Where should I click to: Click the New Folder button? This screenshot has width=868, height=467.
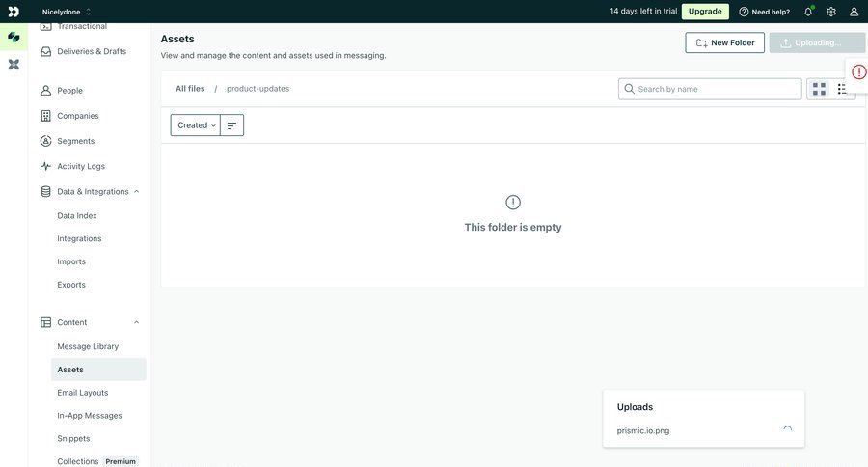[724, 42]
